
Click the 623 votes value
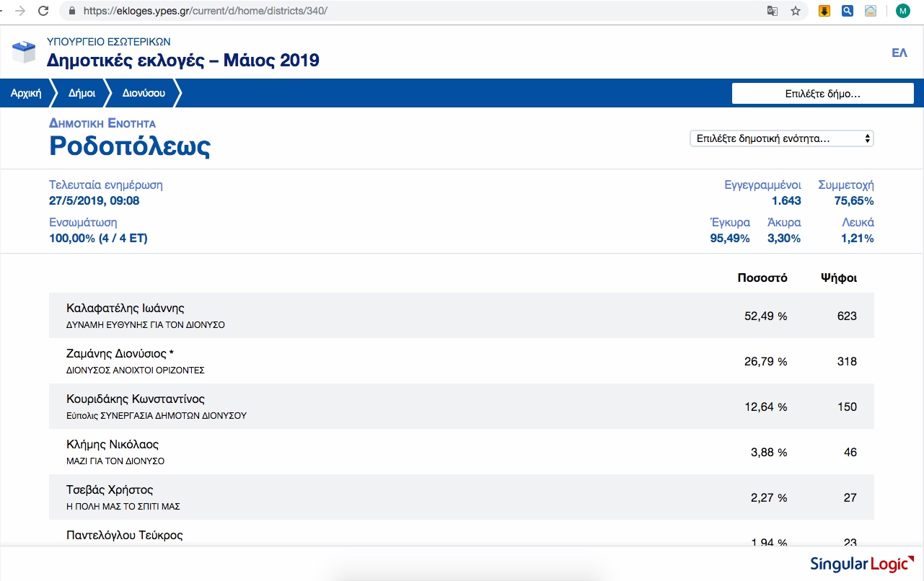pos(848,316)
